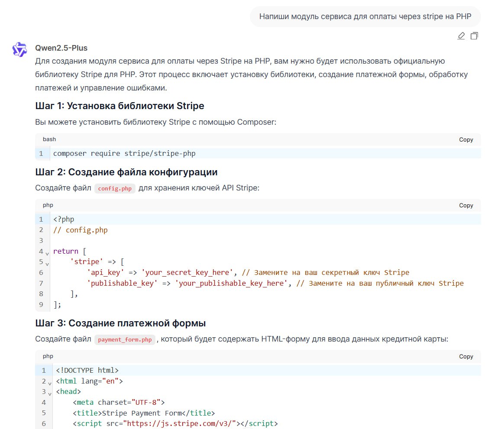Copy the payment form HTML code block
Viewport: 504px width, 429px height.
466,356
